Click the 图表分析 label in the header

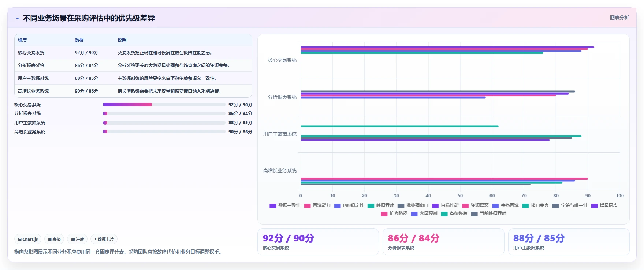[x=619, y=18]
